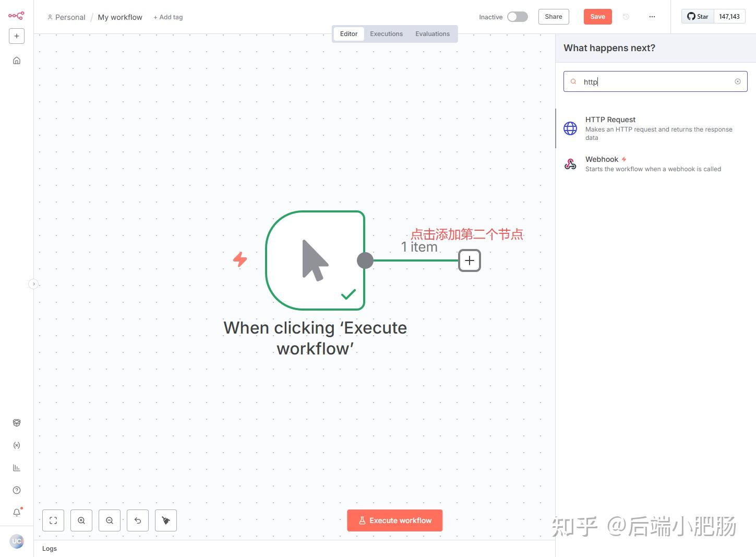The height and width of the screenshot is (557, 756).
Task: Click the 'What happens next?' panel heading
Action: (609, 48)
